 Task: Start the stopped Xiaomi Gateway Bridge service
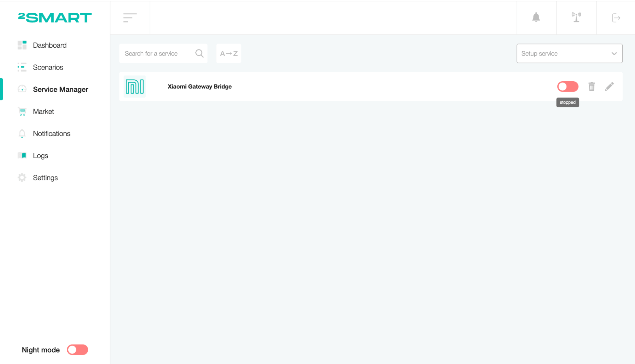(568, 86)
